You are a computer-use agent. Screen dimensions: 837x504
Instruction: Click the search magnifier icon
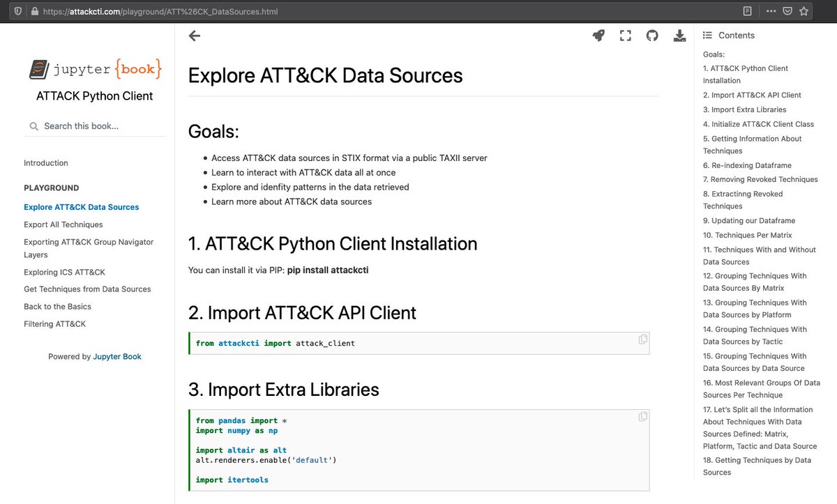point(33,127)
